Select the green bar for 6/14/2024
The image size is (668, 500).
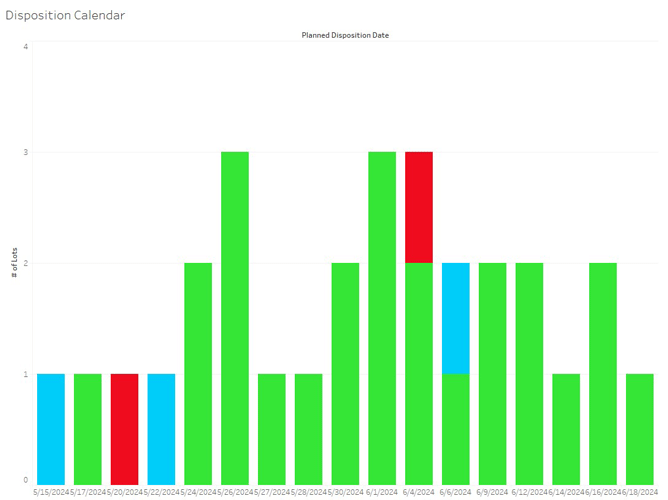click(566, 429)
